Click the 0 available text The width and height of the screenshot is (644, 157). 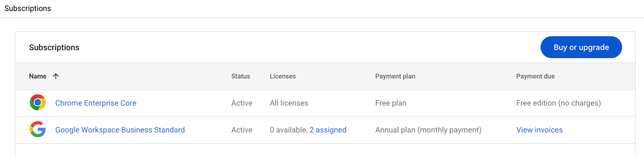(x=288, y=130)
